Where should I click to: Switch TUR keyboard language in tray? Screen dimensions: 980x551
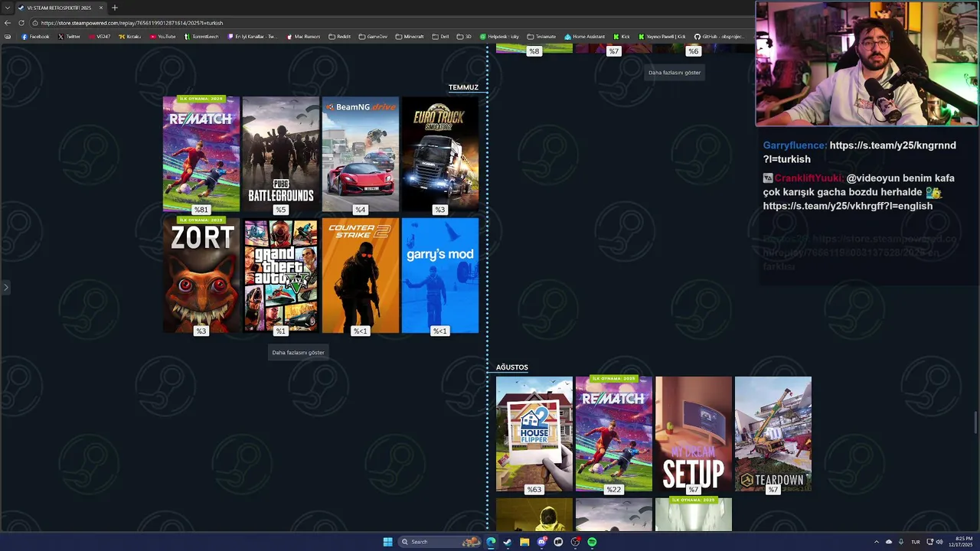pyautogui.click(x=915, y=542)
